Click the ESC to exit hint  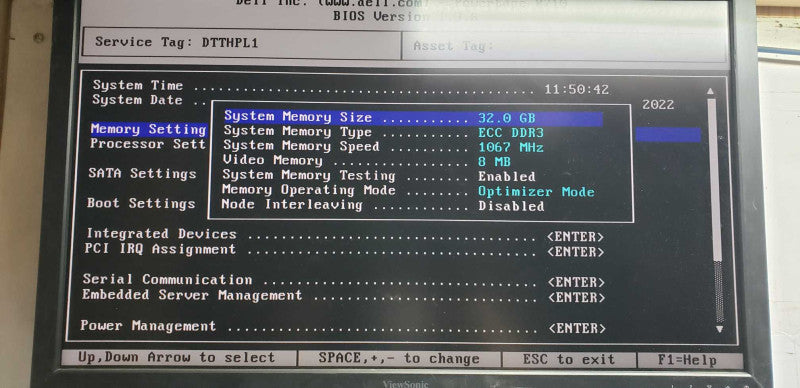(569, 359)
